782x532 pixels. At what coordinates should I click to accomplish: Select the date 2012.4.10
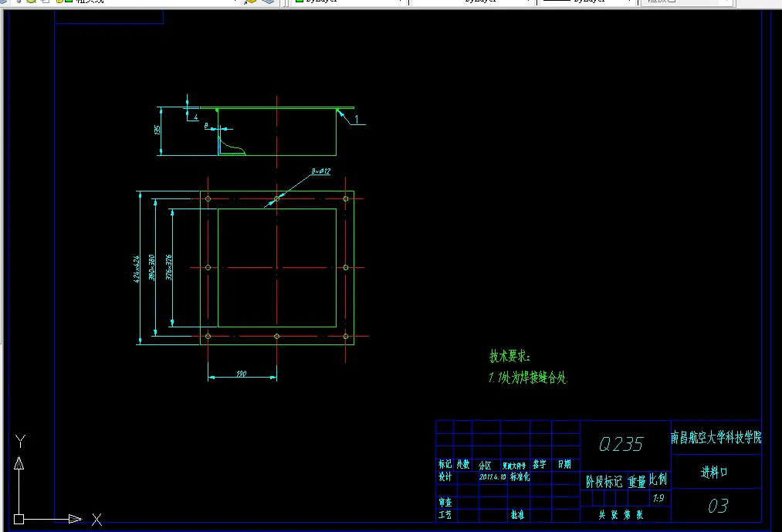click(x=493, y=477)
